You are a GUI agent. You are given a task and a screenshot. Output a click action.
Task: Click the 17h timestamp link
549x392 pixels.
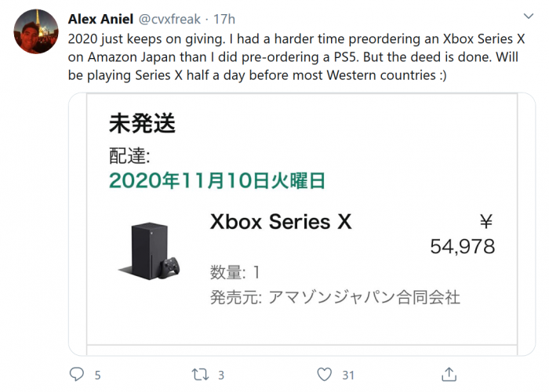coord(224,19)
